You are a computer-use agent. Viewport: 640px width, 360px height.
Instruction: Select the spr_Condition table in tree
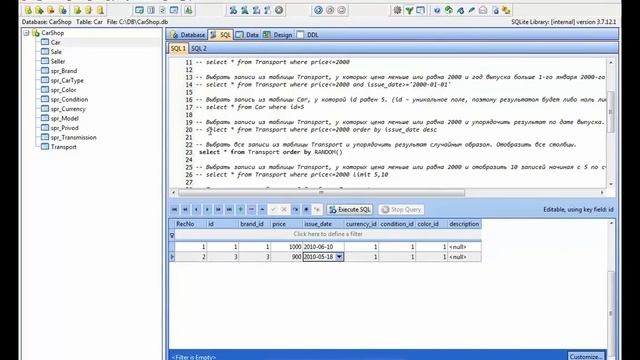[69, 100]
